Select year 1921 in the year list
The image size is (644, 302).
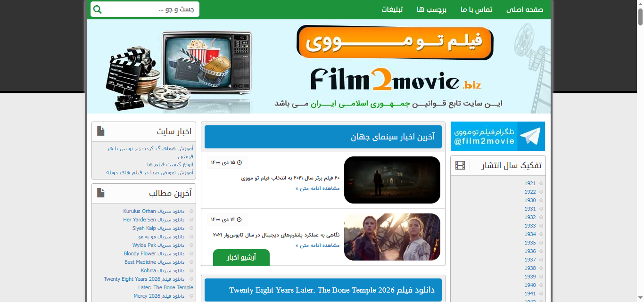click(530, 183)
